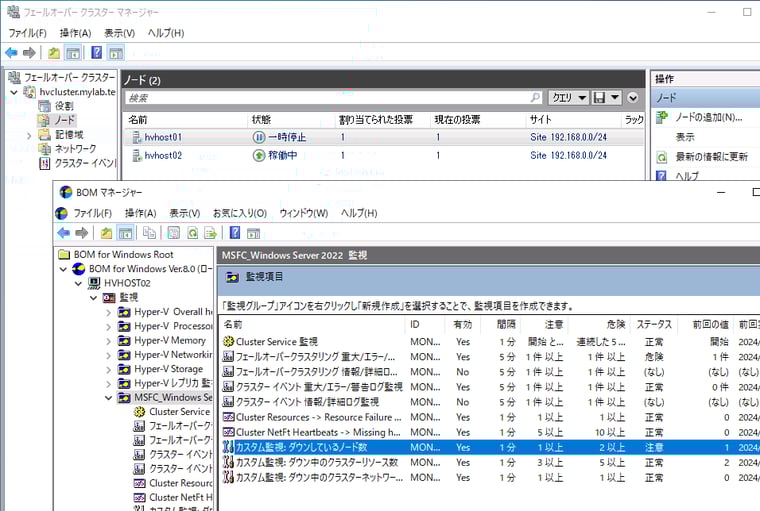Select the Cluster NetFt Heartbeats -> Missing row
Viewport: 760px width, 511px height.
[490, 432]
